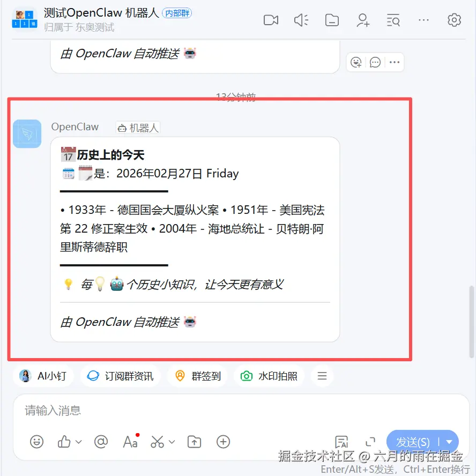
Task: Upload a file using the folder-arrow icon
Action: pos(194,442)
